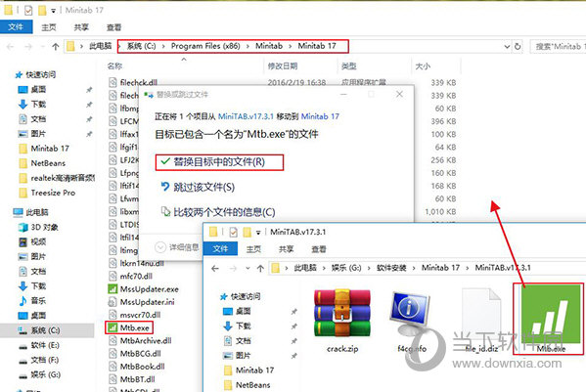Screen dimensions: 586x392
Task: Select 娱乐 (G:) in MiniTAB.v17.3.1 address path
Action: [346, 268]
